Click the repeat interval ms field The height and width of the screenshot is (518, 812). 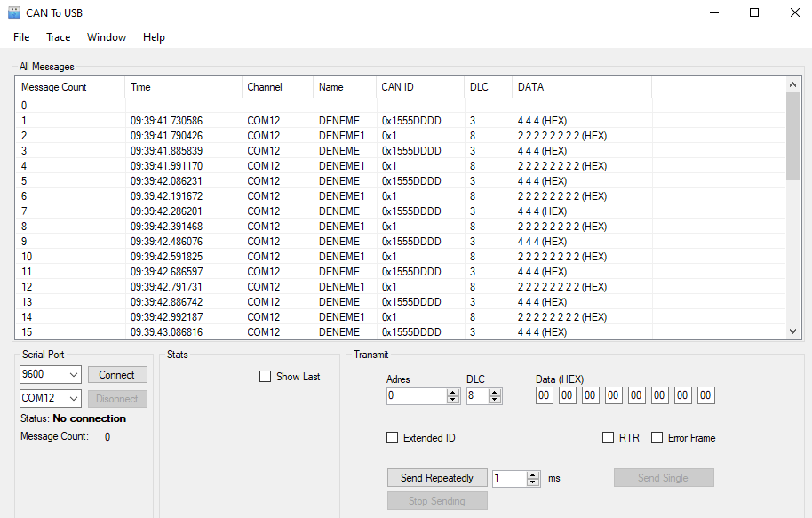click(x=510, y=478)
